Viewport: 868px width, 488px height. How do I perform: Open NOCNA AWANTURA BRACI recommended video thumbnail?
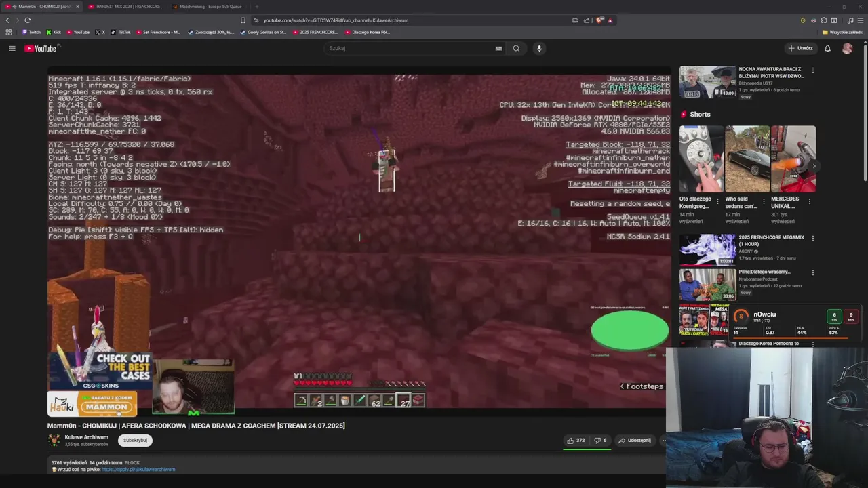tap(707, 82)
